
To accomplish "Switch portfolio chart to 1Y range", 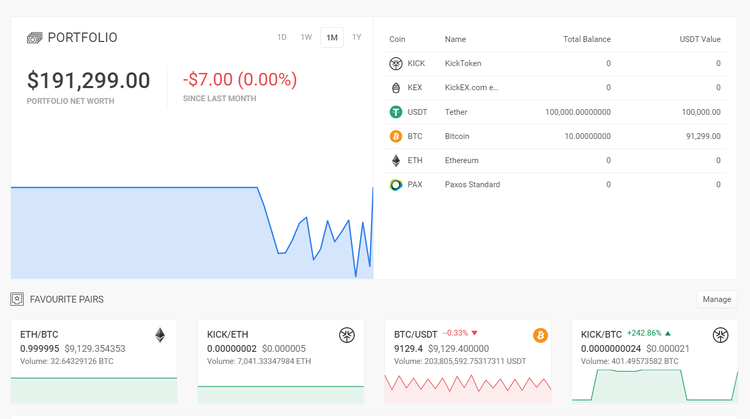I will coord(357,37).
